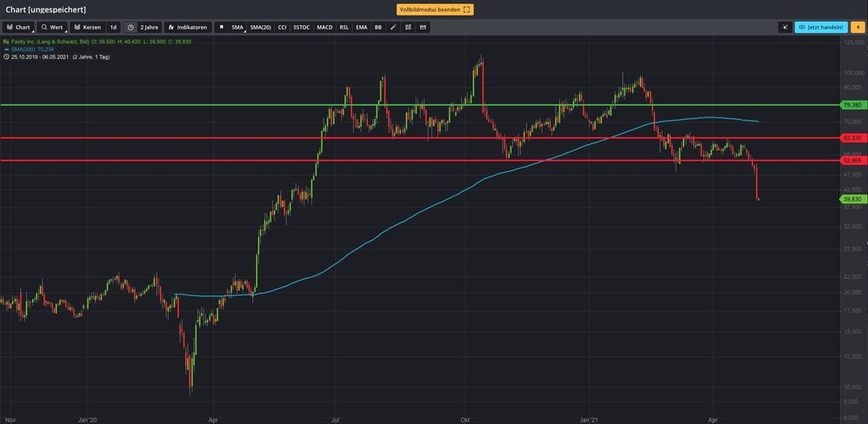Toggle the MACD indicator
The height and width of the screenshot is (424, 868).
point(324,27)
